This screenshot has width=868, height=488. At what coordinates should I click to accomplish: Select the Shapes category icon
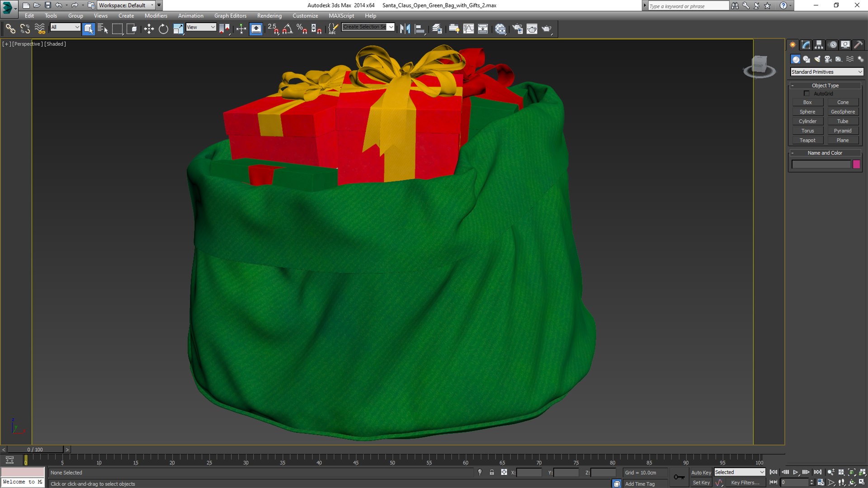(807, 59)
